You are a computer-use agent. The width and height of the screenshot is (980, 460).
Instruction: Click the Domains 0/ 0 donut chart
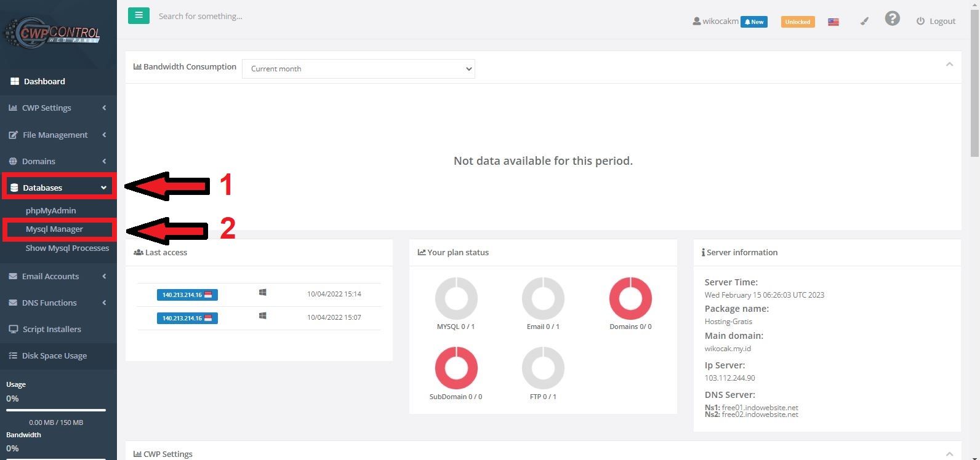click(630, 298)
